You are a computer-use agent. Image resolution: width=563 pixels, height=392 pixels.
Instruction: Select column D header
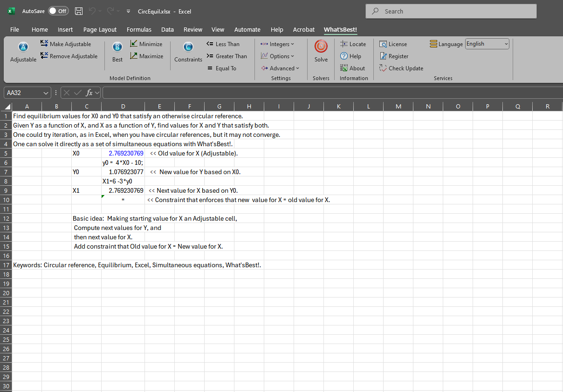(x=123, y=107)
